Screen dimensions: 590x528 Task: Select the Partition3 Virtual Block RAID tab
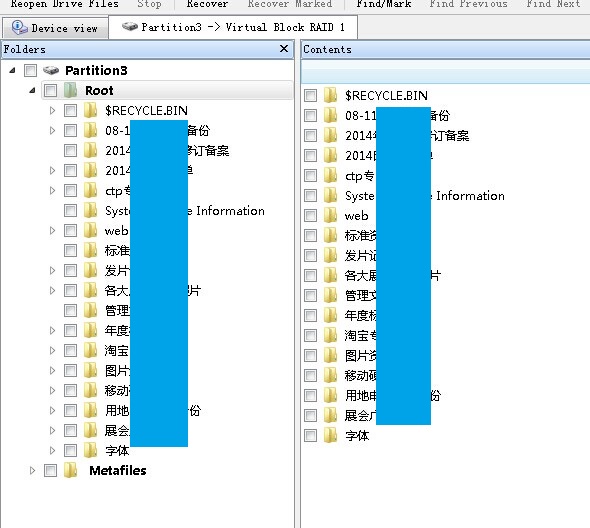(233, 27)
